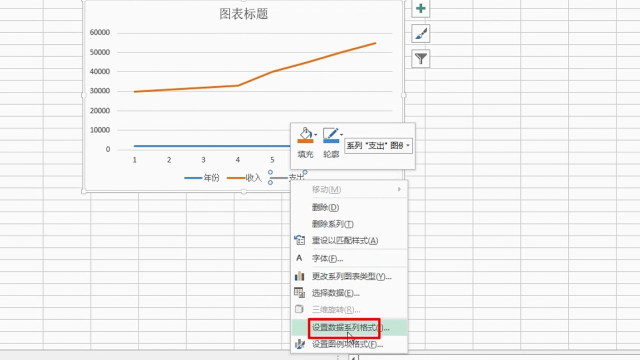Choose 选择数据(E)... from the context menu
Image resolution: width=640 pixels, height=360 pixels.
349,293
